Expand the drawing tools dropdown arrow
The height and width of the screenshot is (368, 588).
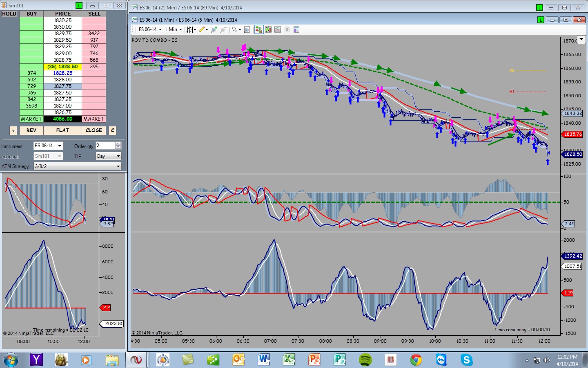point(207,29)
